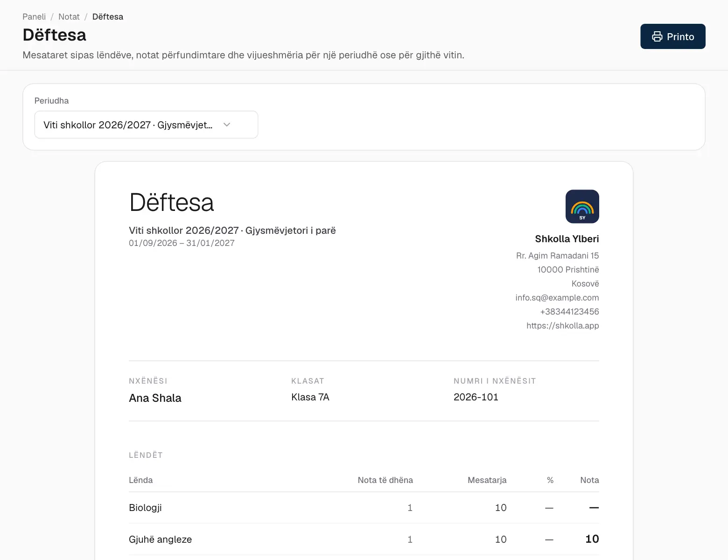Go to Paneli in the breadcrumb

pos(34,17)
